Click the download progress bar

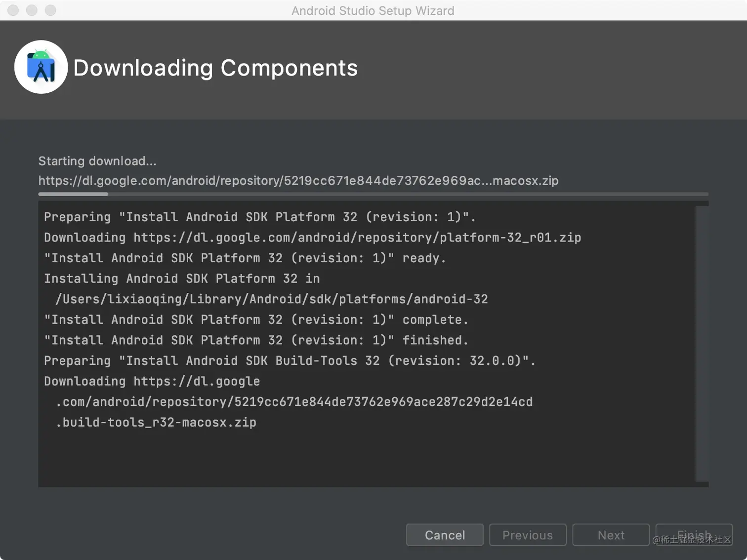coord(373,194)
